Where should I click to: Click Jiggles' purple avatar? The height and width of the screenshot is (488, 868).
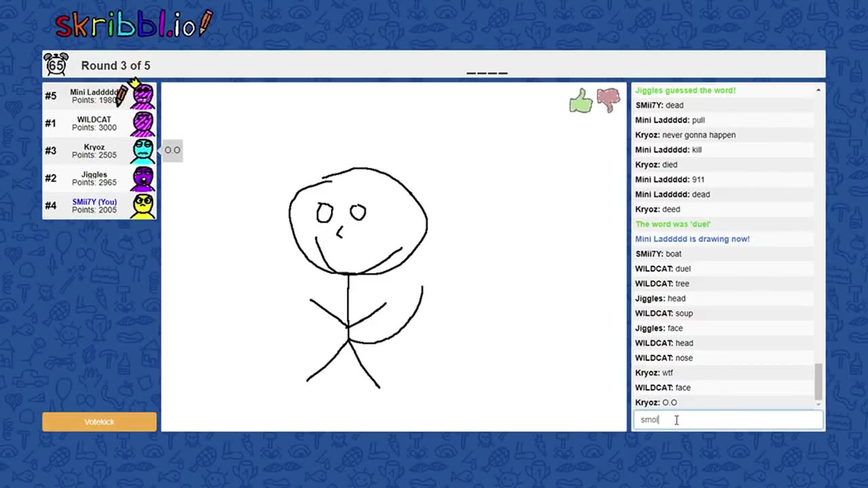(143, 178)
